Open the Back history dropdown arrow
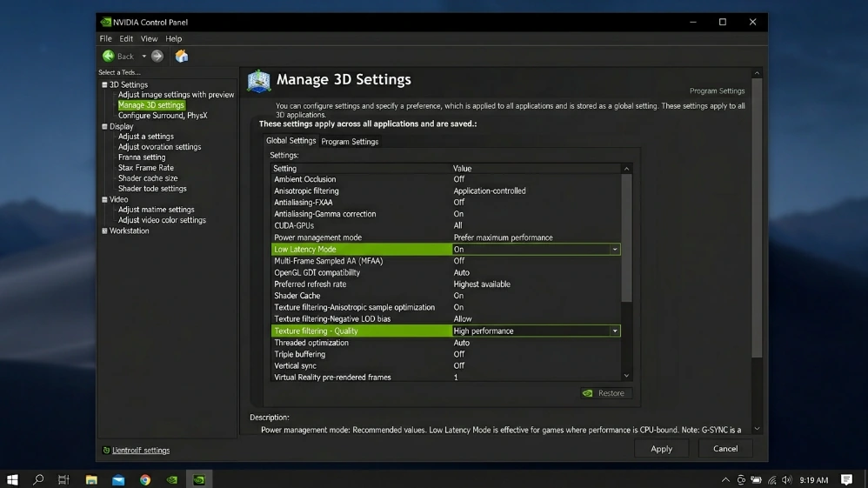This screenshot has width=868, height=488. (144, 57)
